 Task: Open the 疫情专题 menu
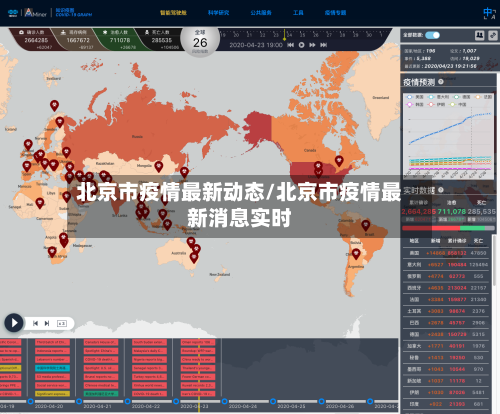pyautogui.click(x=335, y=13)
